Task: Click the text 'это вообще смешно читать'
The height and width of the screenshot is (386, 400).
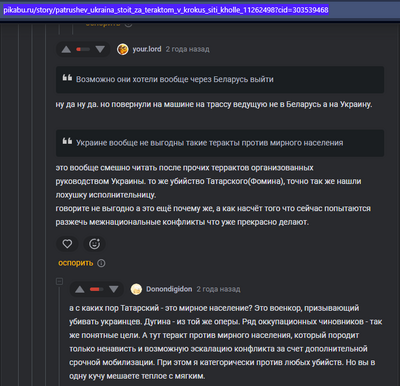Action: pyautogui.click(x=184, y=168)
